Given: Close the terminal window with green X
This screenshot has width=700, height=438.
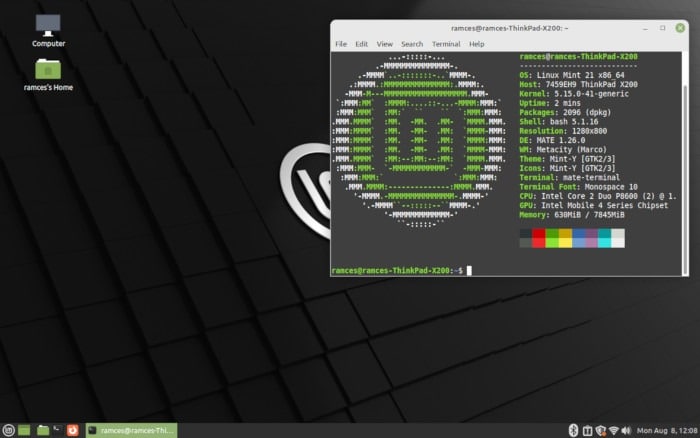Looking at the screenshot, I should [x=680, y=28].
